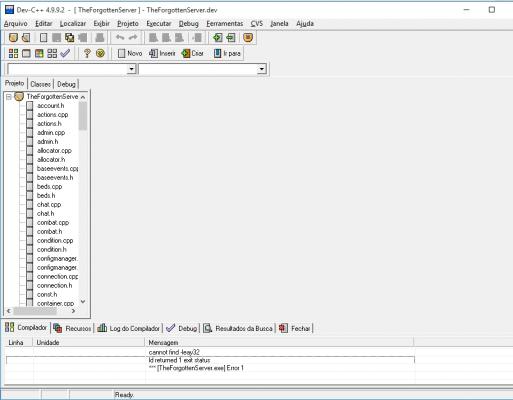The image size is (513, 400).
Task: Click the Open Project or File icon
Action: tap(26, 38)
